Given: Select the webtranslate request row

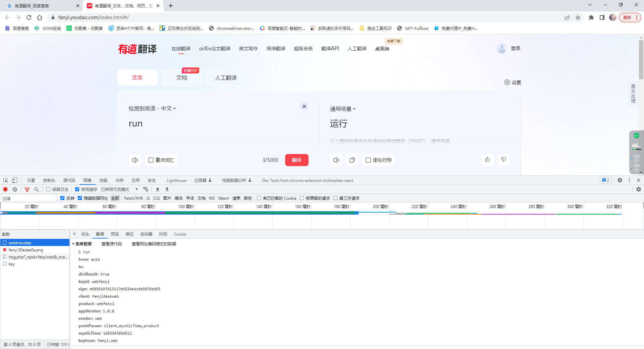Looking at the screenshot, I should pyautogui.click(x=35, y=243).
